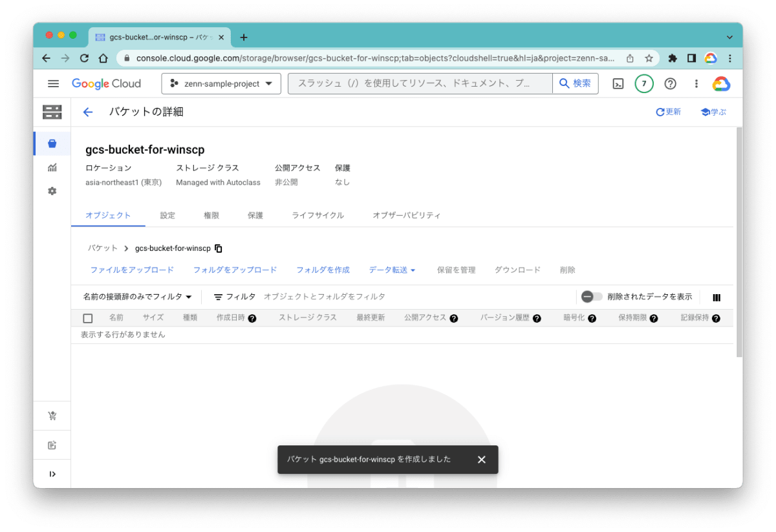
Task: Check the select-all objects checkbox
Action: (88, 318)
